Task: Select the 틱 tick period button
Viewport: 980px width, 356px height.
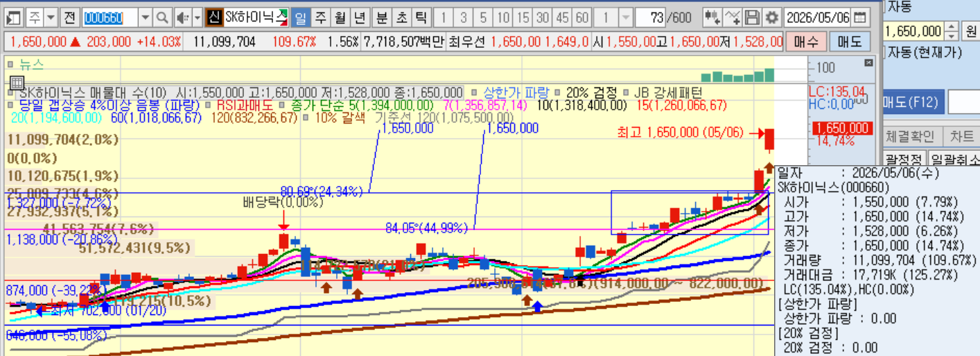Action: tap(421, 17)
